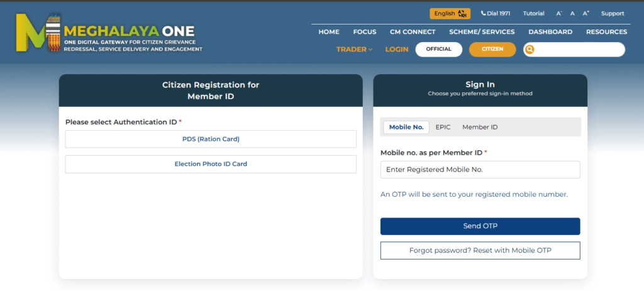
Task: Select the EPIC sign-in tab
Action: pos(443,127)
